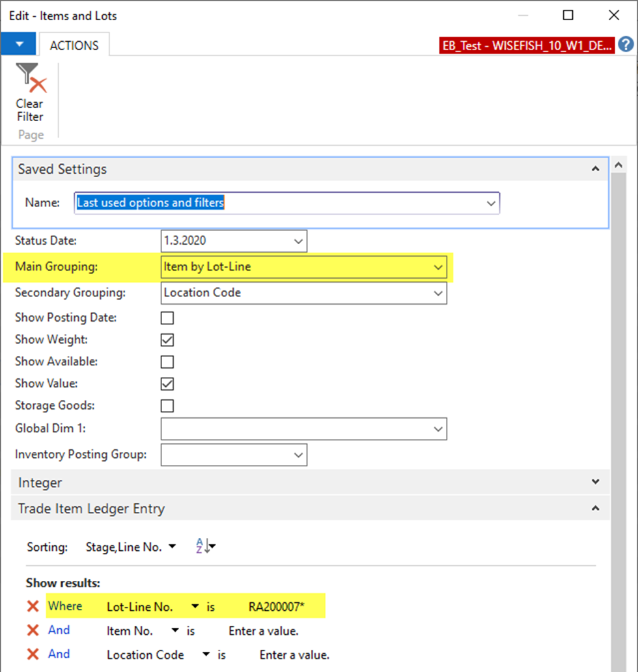Change Sorting field Stage,Line No.
This screenshot has height=672, width=638.
131,547
